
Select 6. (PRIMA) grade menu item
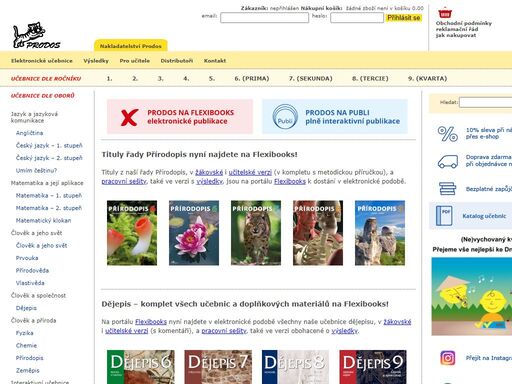pos(252,79)
